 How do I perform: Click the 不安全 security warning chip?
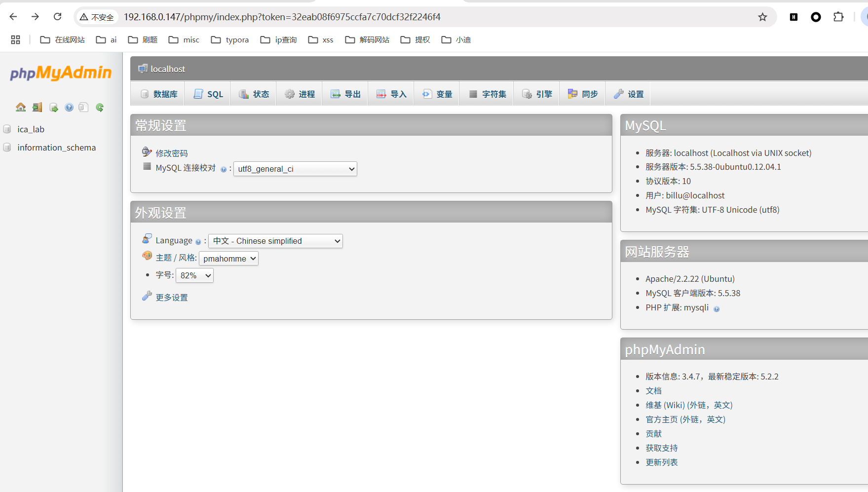(x=97, y=17)
